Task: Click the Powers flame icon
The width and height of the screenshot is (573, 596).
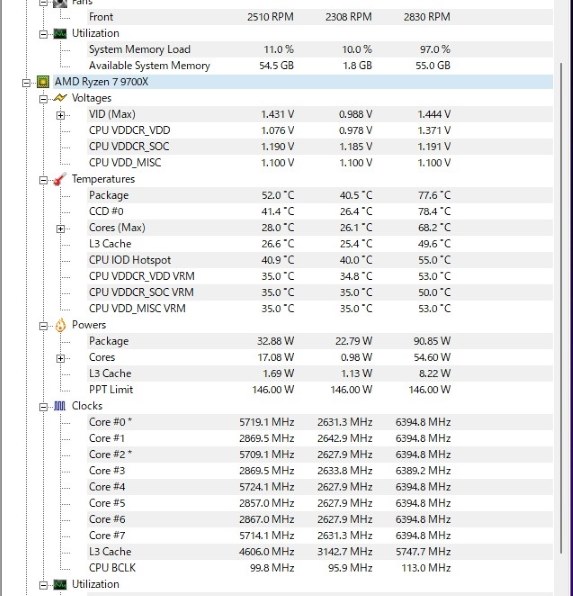Action: (60, 325)
